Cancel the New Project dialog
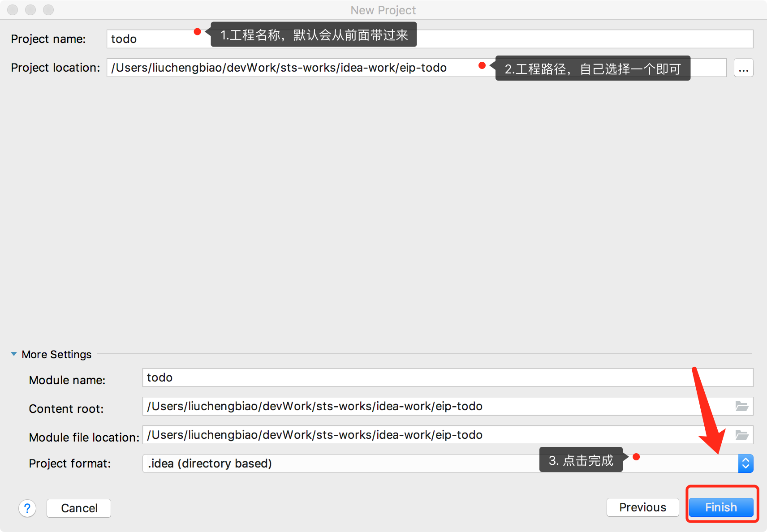Image resolution: width=767 pixels, height=532 pixels. tap(79, 508)
